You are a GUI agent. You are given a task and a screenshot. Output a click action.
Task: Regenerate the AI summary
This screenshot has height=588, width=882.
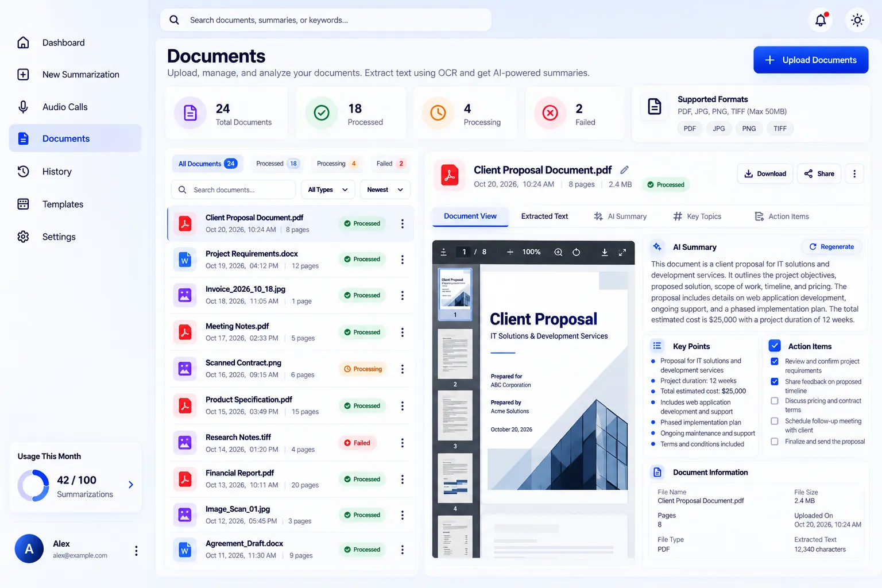[831, 247]
